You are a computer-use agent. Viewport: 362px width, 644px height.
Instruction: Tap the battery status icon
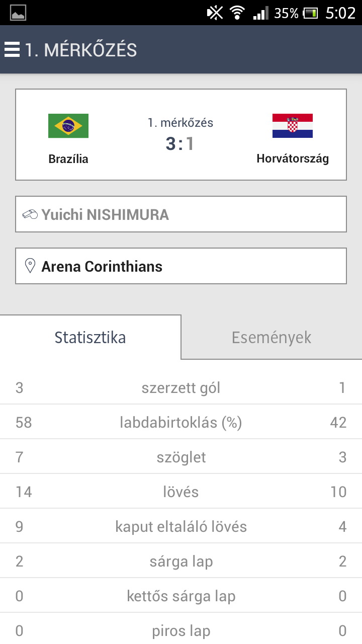(x=310, y=13)
